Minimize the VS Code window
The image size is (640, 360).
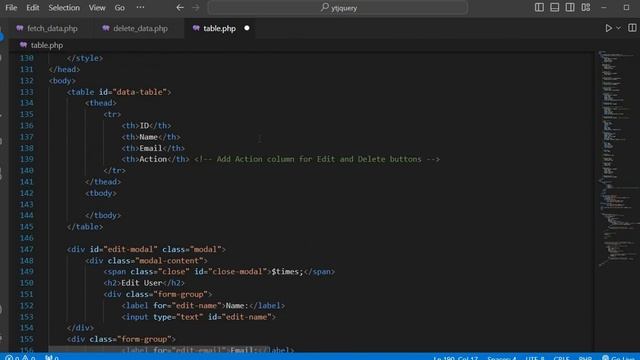(x=604, y=7)
